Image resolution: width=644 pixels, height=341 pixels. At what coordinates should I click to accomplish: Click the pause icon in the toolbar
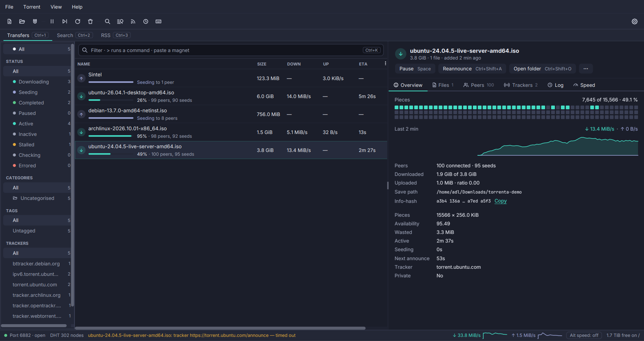pyautogui.click(x=52, y=21)
